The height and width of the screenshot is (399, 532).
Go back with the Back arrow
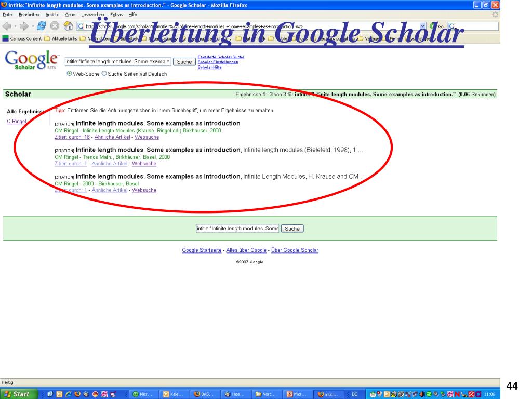[7, 26]
